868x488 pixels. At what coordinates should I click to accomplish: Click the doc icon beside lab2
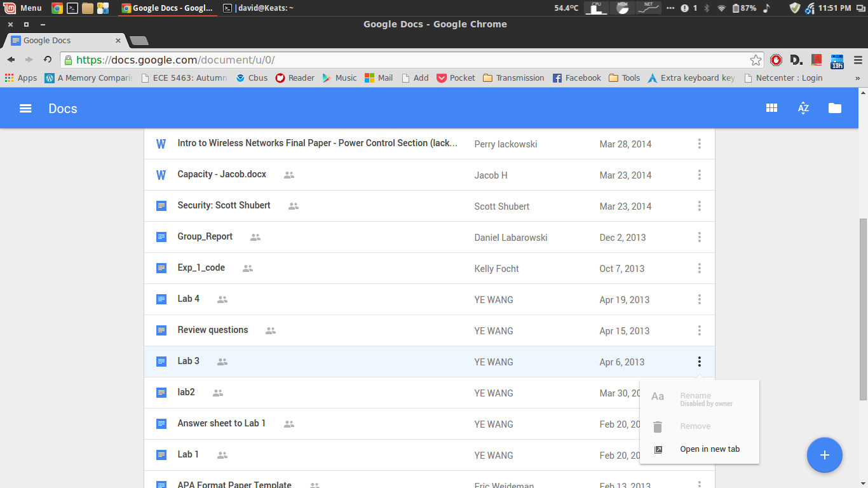(x=161, y=393)
